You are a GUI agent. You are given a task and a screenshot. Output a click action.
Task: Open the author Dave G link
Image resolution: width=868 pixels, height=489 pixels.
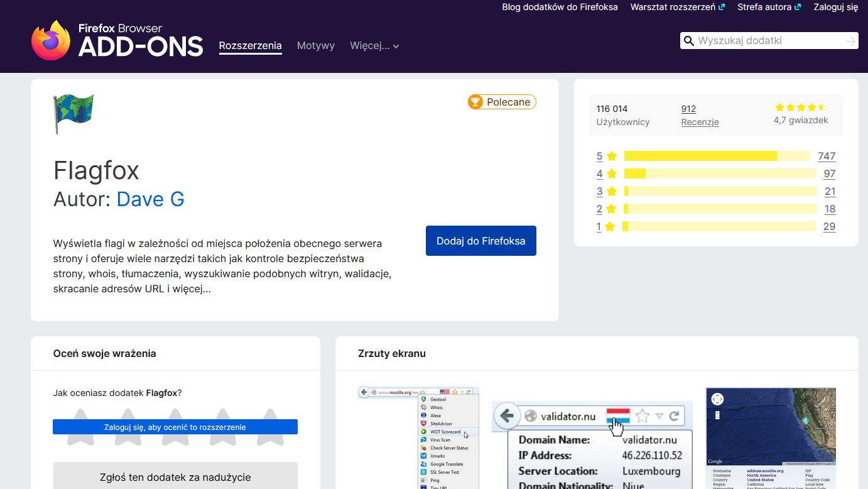click(151, 199)
